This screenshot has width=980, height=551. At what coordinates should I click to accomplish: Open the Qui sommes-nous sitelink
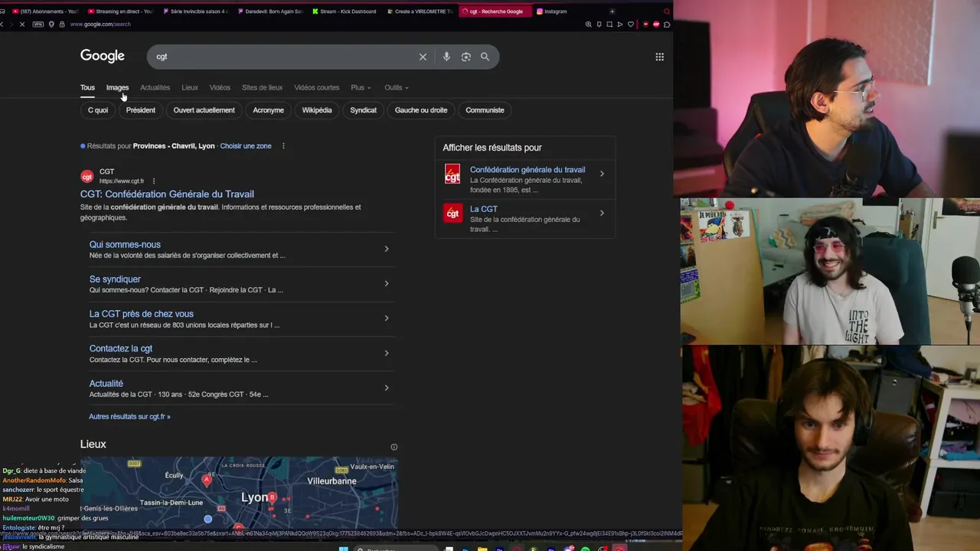[x=125, y=245]
